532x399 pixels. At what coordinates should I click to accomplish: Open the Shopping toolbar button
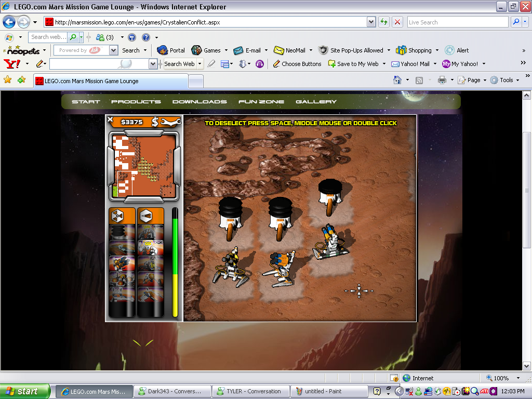[414, 50]
